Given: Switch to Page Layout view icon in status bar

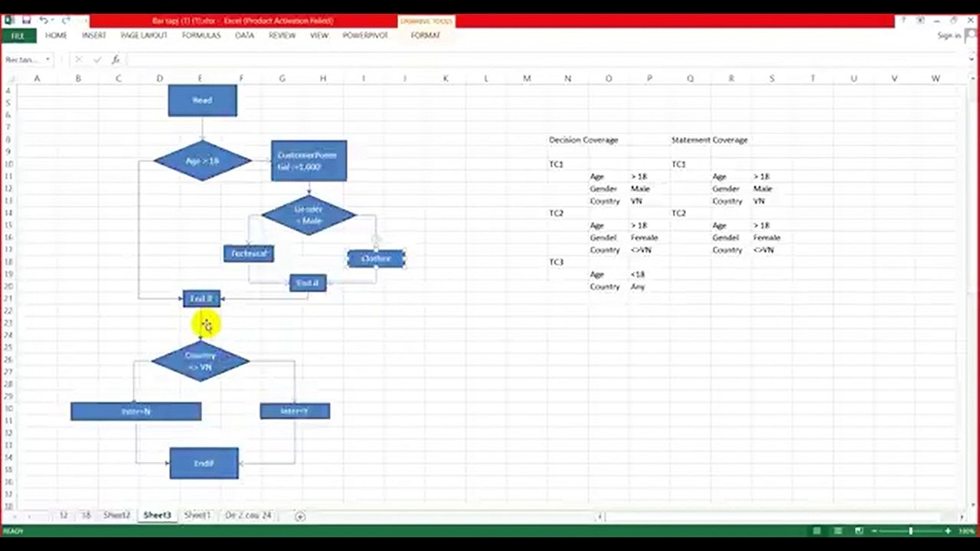Looking at the screenshot, I should coord(838,531).
